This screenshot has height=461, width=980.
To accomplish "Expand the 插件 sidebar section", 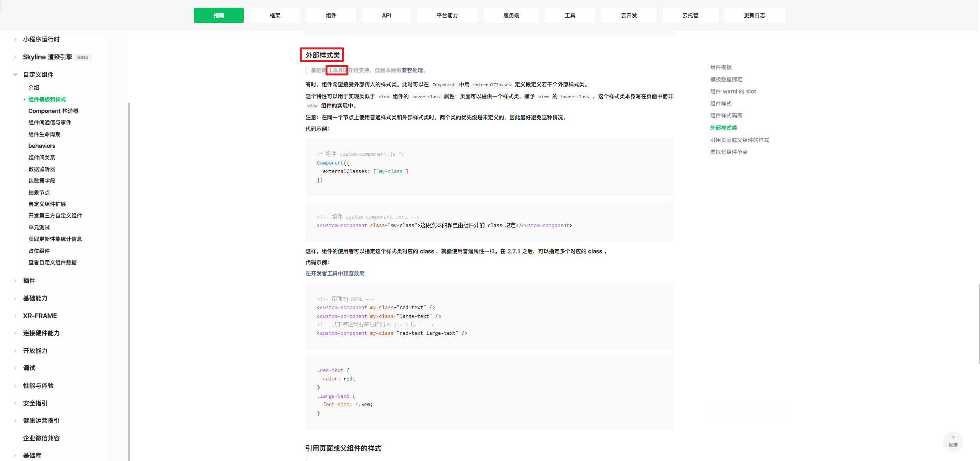I will pyautogui.click(x=29, y=280).
